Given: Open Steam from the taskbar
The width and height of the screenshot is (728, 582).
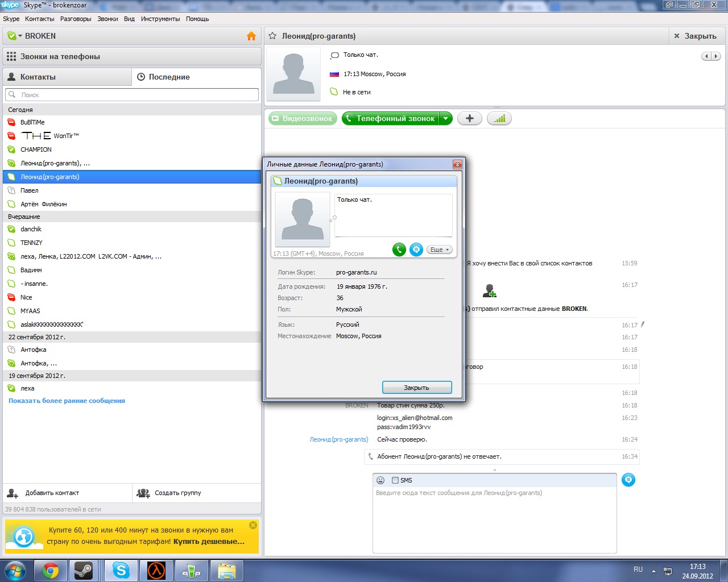Looking at the screenshot, I should [84, 571].
